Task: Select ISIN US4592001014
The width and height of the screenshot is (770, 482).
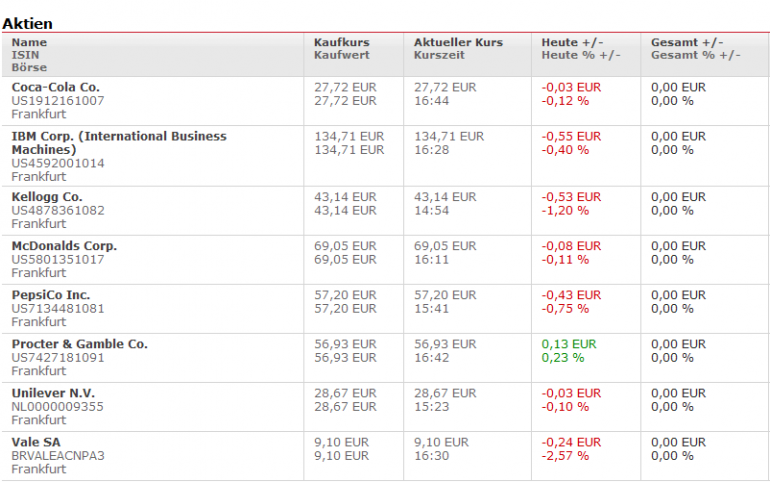Action: click(x=58, y=163)
